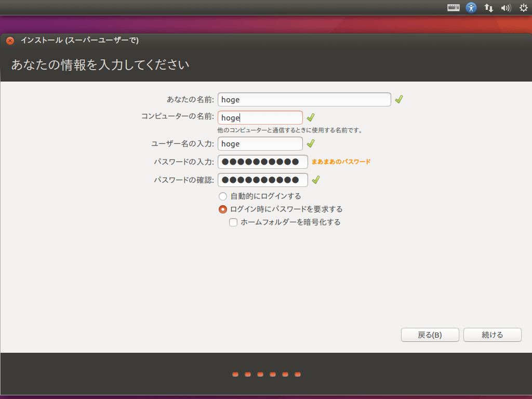Click the パスワードの確認 label
The image size is (532, 399).
tap(184, 180)
